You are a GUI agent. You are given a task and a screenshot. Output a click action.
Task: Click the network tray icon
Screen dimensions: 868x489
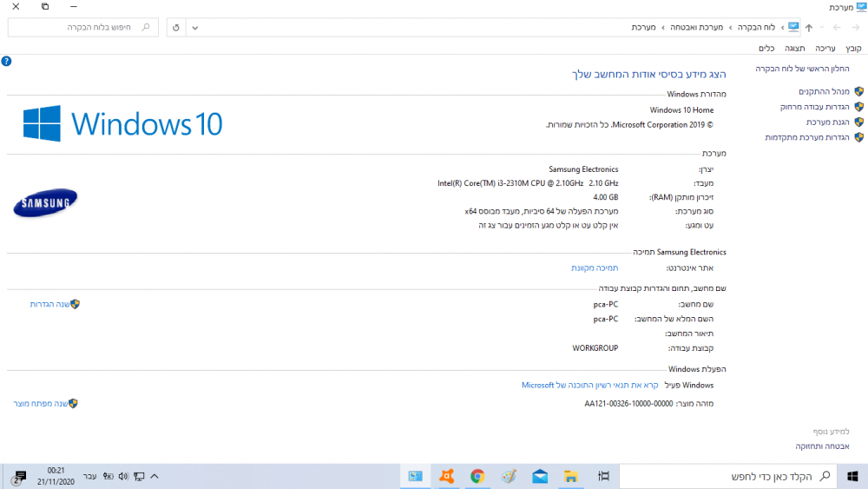coord(139,476)
